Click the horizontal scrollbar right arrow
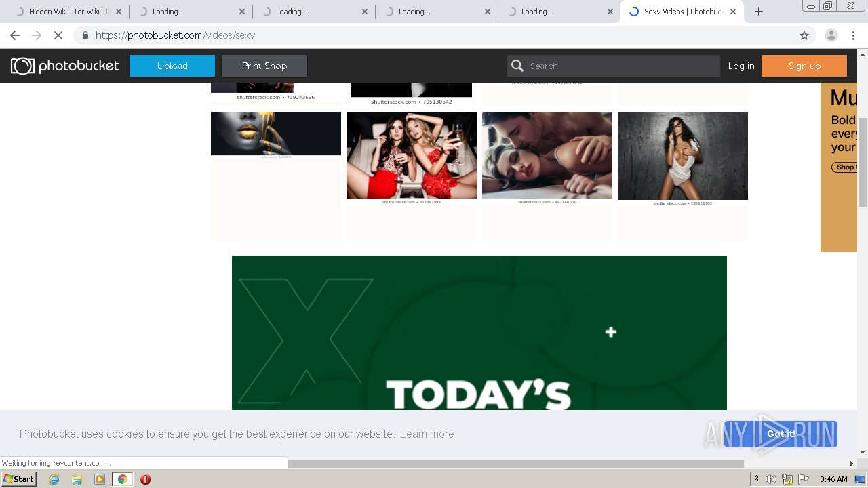Image resolution: width=868 pixels, height=488 pixels. [852, 464]
